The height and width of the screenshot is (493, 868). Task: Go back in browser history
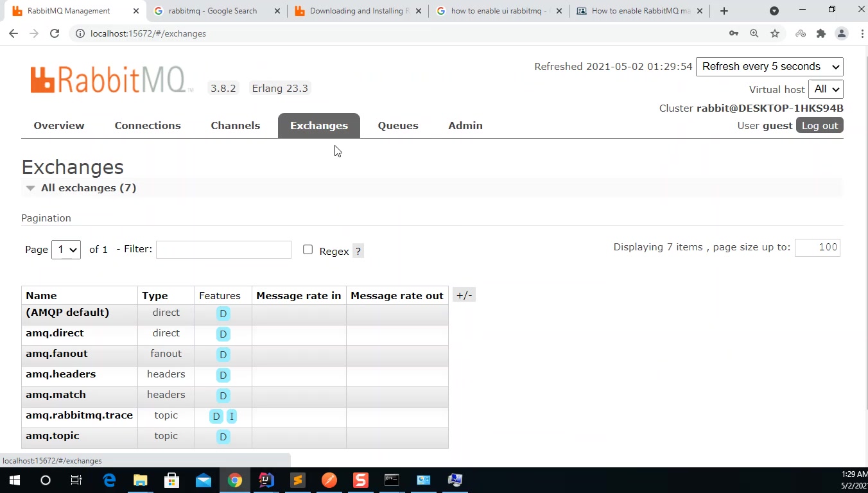click(x=13, y=33)
